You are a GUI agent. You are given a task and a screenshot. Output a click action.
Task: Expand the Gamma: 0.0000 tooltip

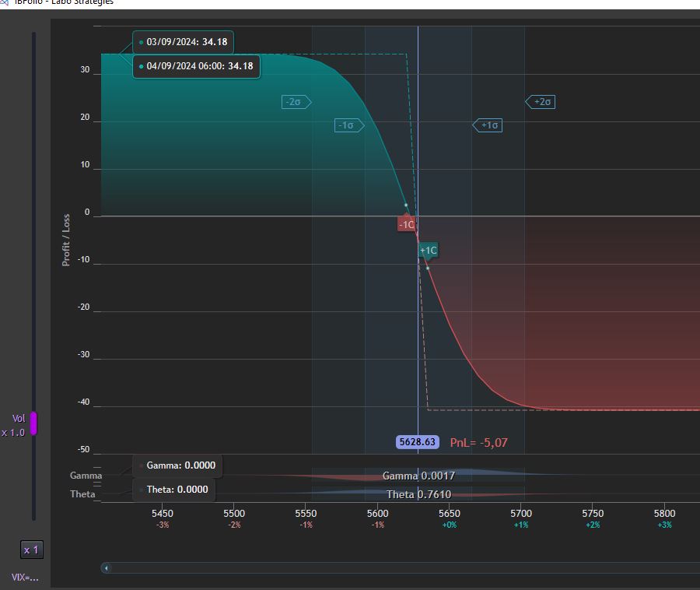[x=177, y=465]
